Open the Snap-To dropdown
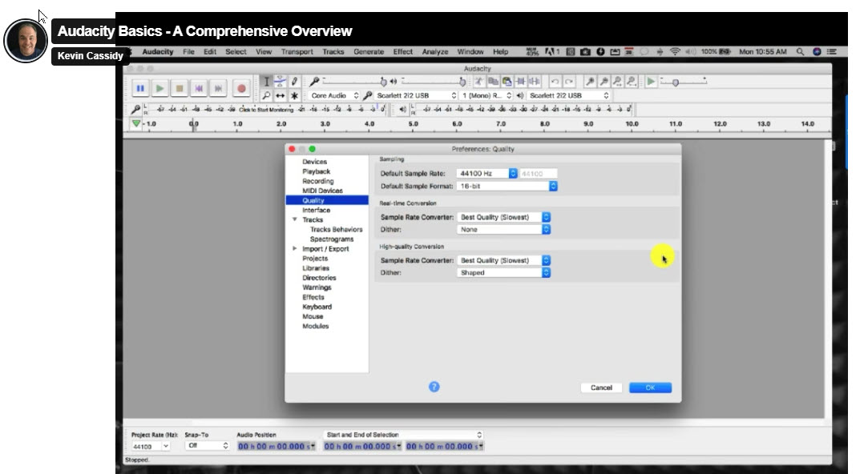868x474 pixels. [207, 446]
